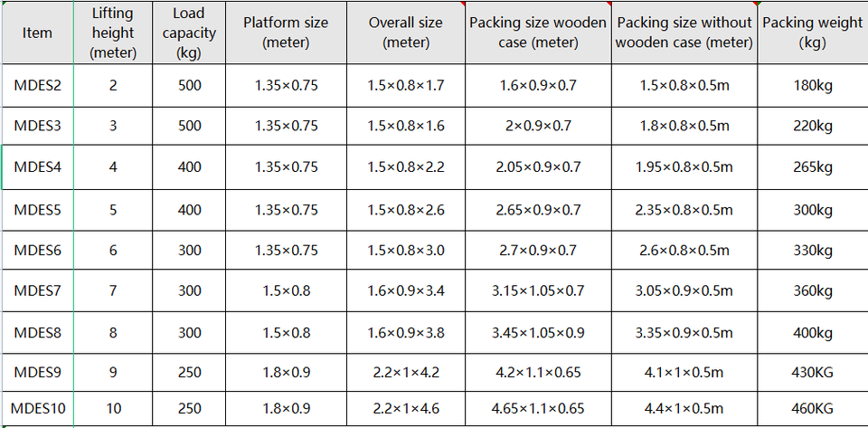This screenshot has height=428, width=868.
Task: Select Packing size wooden case header
Action: (538, 33)
